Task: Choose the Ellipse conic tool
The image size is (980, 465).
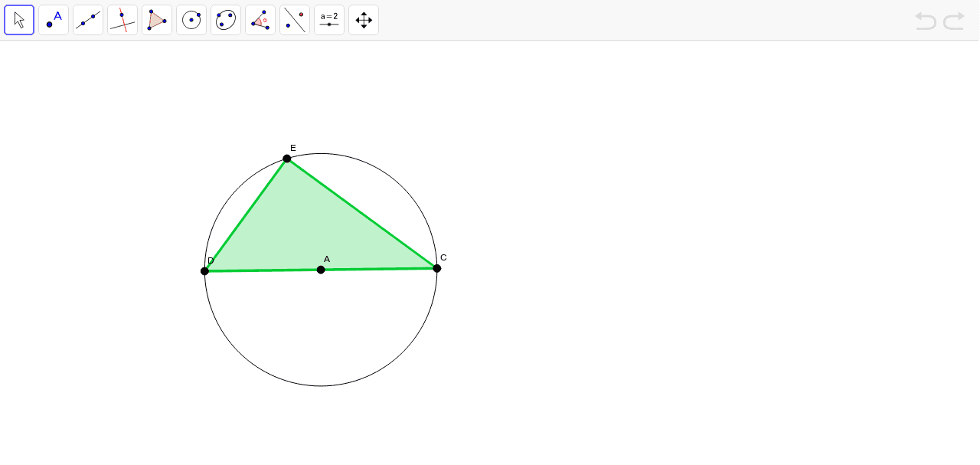Action: [226, 20]
